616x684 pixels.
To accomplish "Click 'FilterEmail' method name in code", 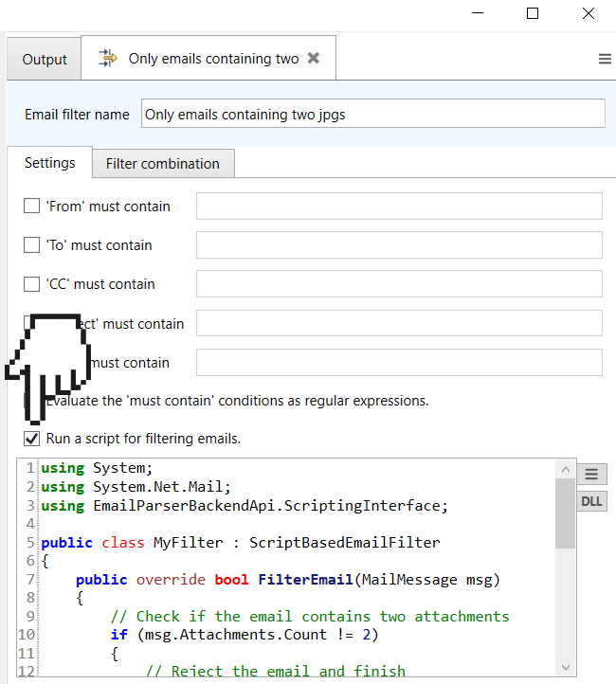I will click(305, 579).
